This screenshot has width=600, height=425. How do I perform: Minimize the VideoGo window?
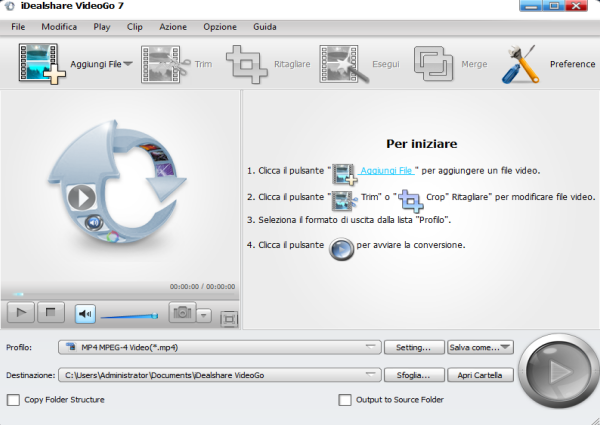click(x=530, y=5)
